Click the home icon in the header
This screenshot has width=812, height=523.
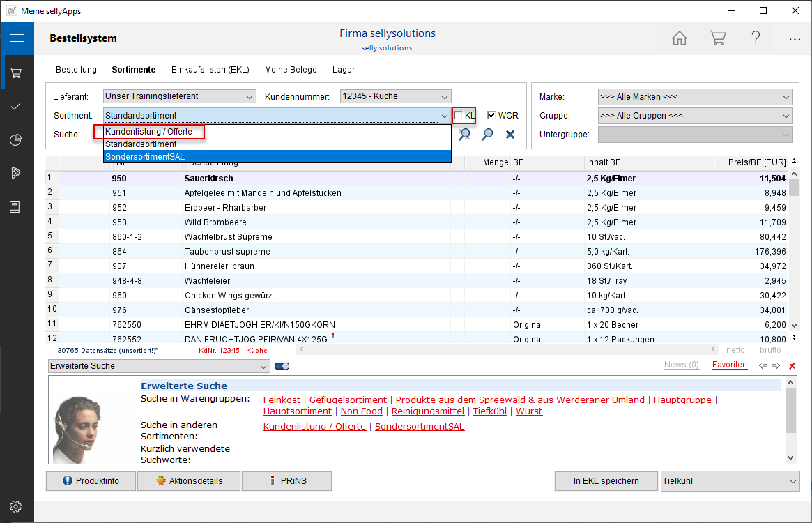tap(680, 38)
